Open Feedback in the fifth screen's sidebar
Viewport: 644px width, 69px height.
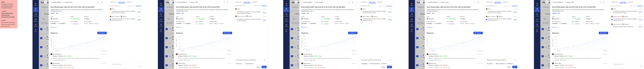click(x=537, y=20)
